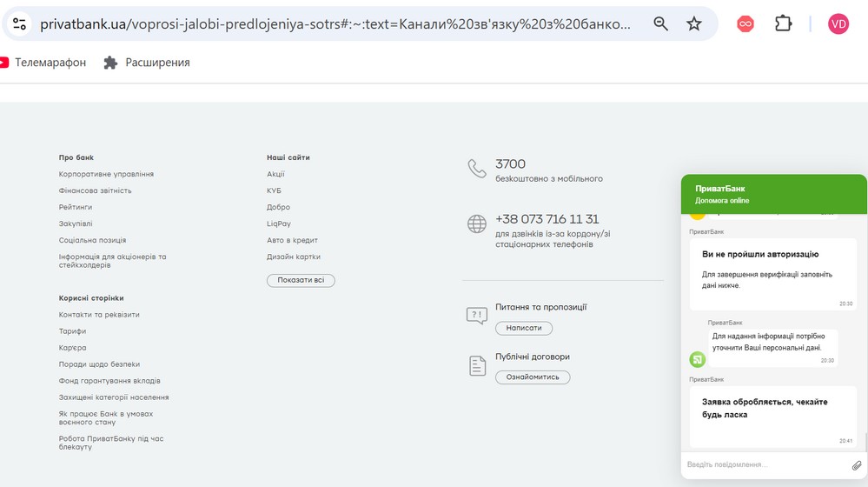Image resolution: width=868 pixels, height=487 pixels.
Task: Click the Ознайомитись button
Action: pyautogui.click(x=533, y=377)
